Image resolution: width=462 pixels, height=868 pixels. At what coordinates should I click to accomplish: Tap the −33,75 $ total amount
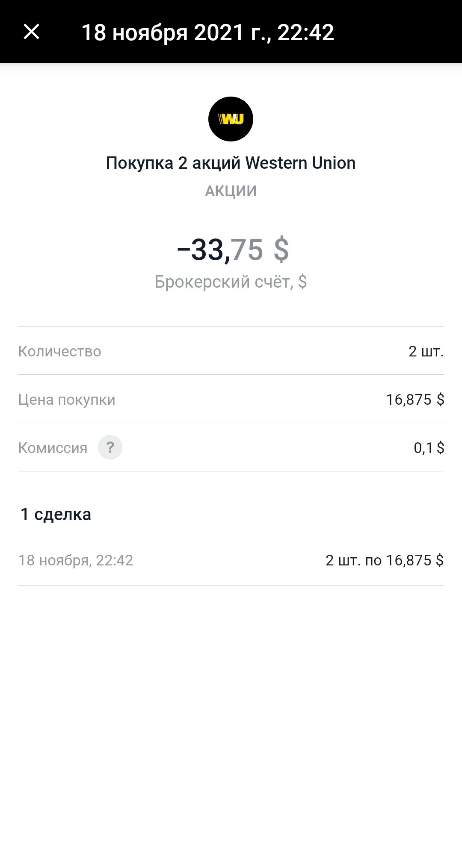pos(233,249)
